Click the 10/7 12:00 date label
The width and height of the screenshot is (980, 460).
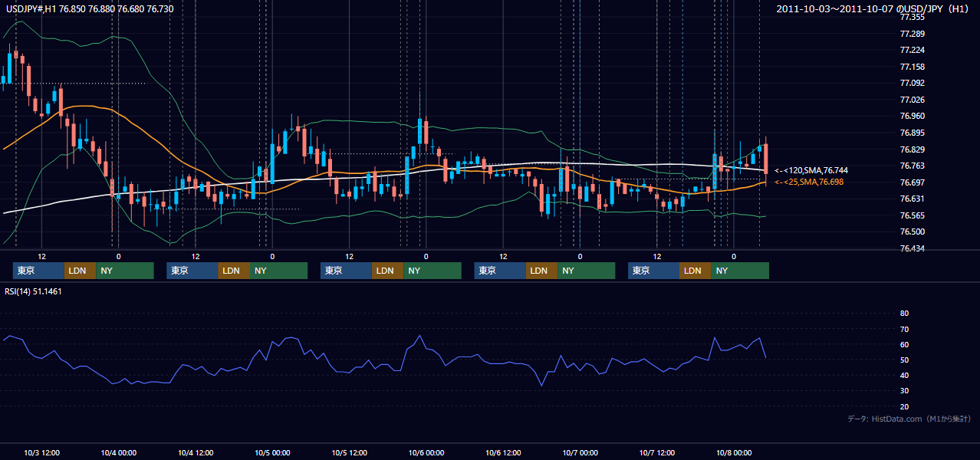click(657, 452)
